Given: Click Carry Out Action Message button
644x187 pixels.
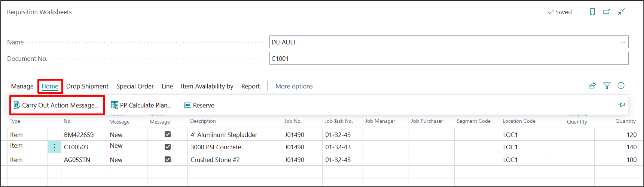Looking at the screenshot, I should tap(57, 105).
